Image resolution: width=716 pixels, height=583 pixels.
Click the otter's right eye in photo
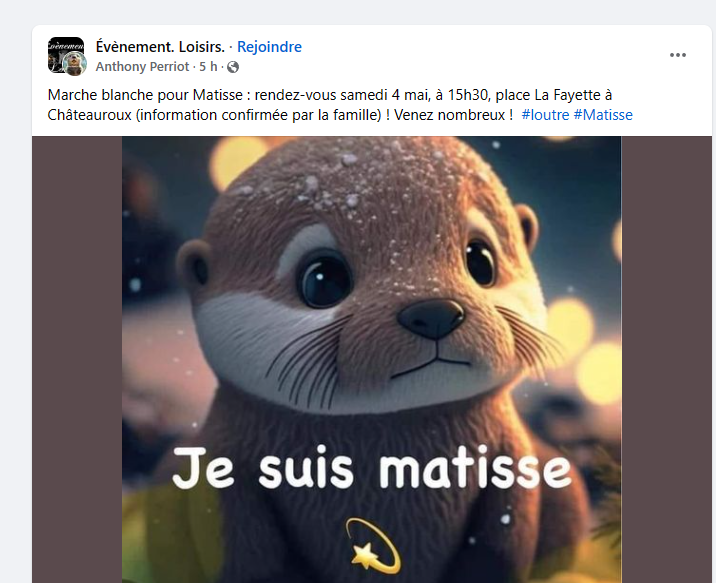tap(479, 261)
